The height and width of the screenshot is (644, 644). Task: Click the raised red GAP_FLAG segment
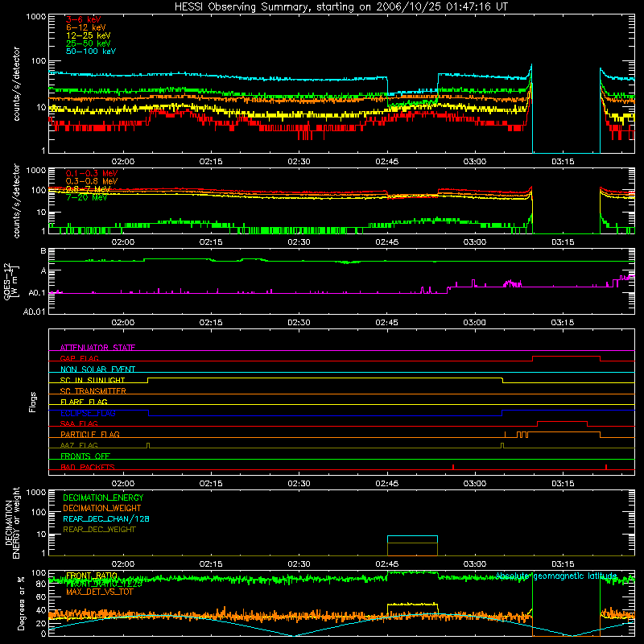pos(566,357)
